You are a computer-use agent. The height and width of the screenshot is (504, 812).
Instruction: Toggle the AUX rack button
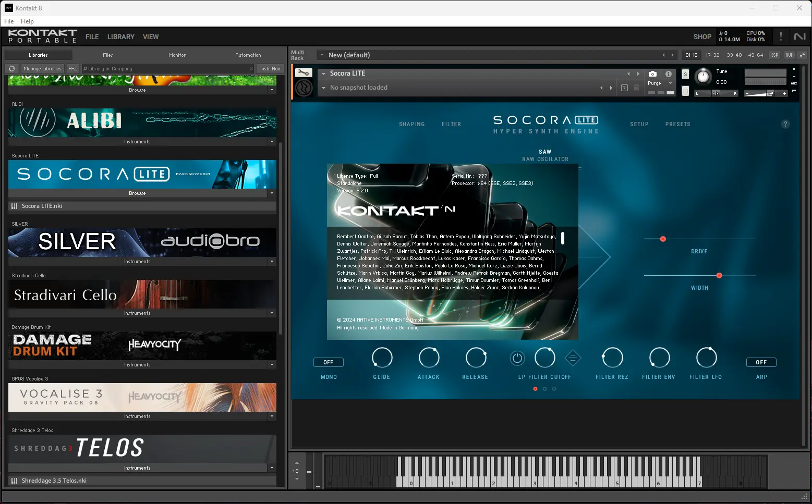tap(790, 55)
